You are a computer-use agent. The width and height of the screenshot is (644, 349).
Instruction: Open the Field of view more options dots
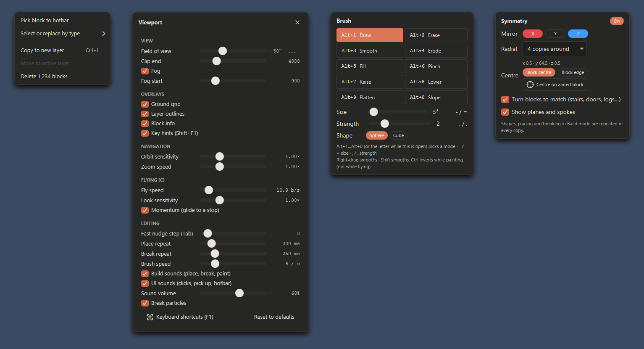click(291, 51)
